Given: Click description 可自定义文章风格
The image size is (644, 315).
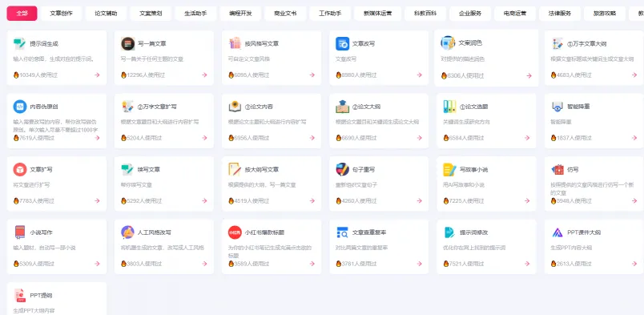Looking at the screenshot, I should 248,59.
